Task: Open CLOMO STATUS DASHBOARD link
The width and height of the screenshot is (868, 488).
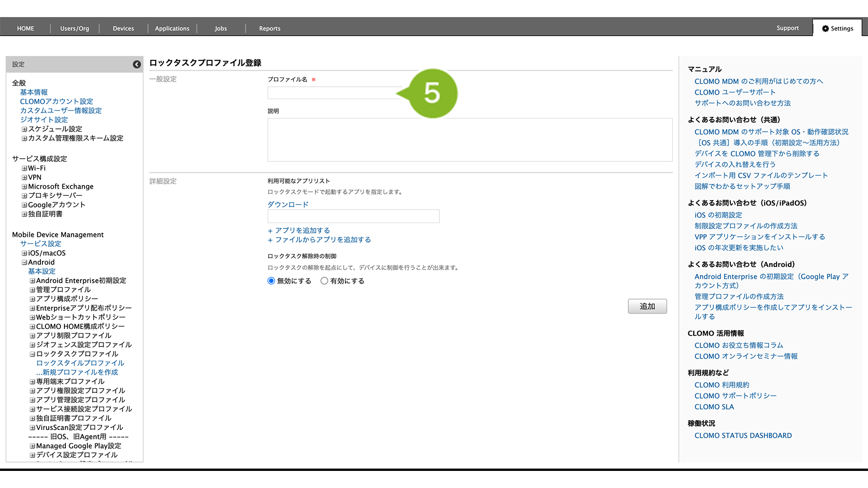Action: [743, 435]
